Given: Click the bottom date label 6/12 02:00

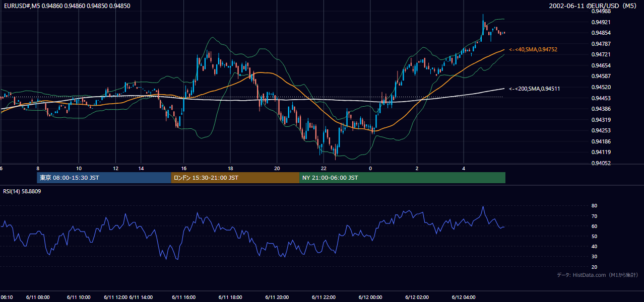Looking at the screenshot, I should click(x=417, y=297).
